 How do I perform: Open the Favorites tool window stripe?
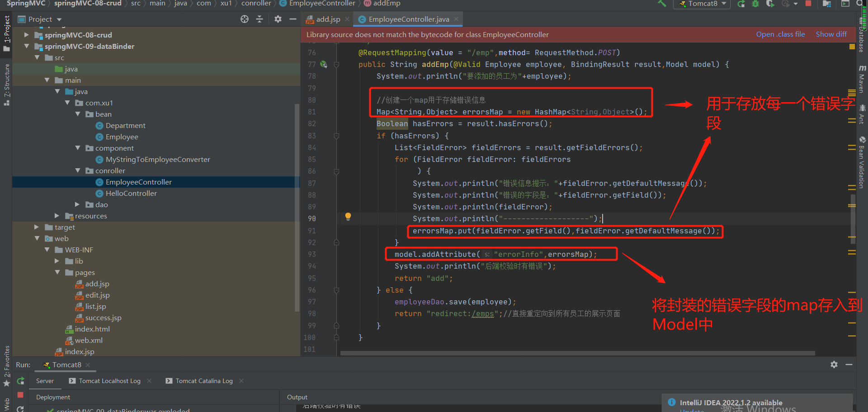pos(6,365)
